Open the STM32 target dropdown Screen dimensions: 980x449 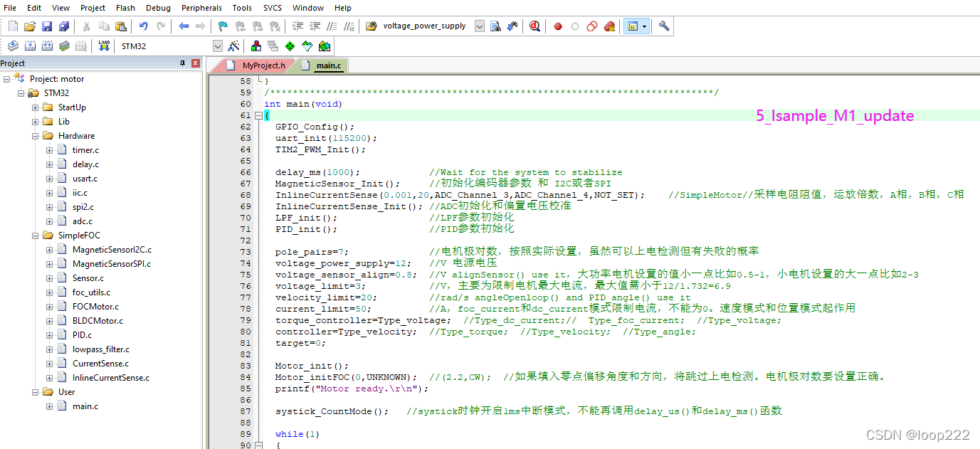tap(218, 46)
